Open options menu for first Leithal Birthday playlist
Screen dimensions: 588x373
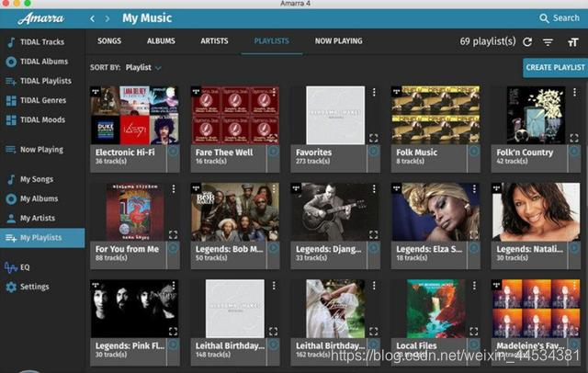coord(274,286)
